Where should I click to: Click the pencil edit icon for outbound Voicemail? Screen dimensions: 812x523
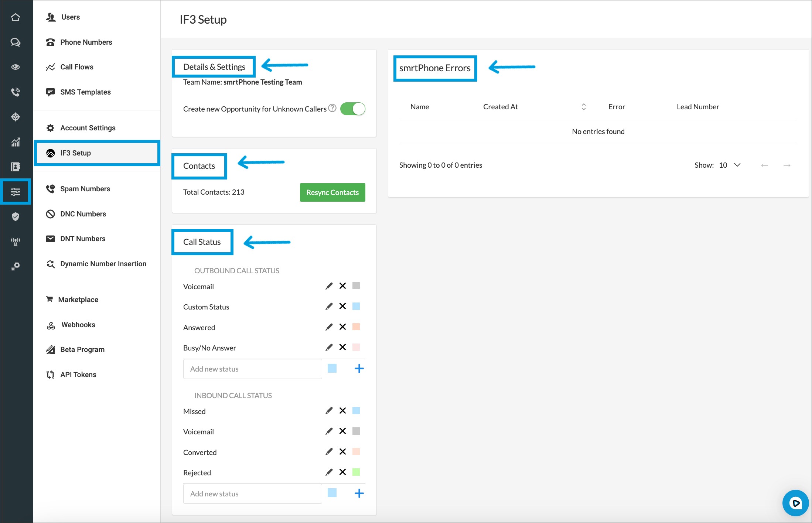click(x=329, y=286)
